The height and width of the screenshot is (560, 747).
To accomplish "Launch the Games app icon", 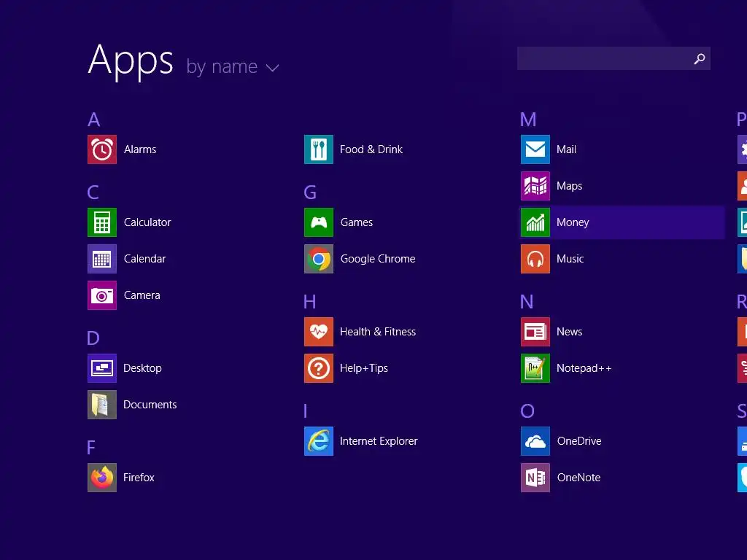I will click(319, 222).
